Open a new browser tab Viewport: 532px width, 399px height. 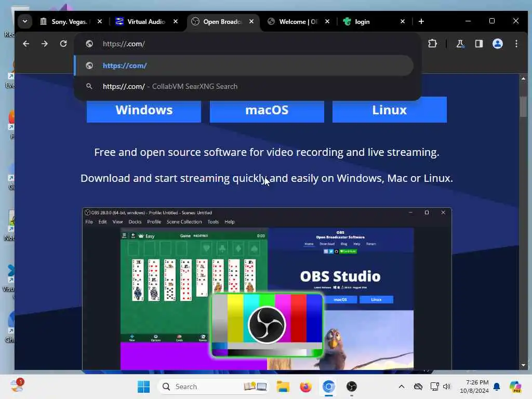[421, 21]
